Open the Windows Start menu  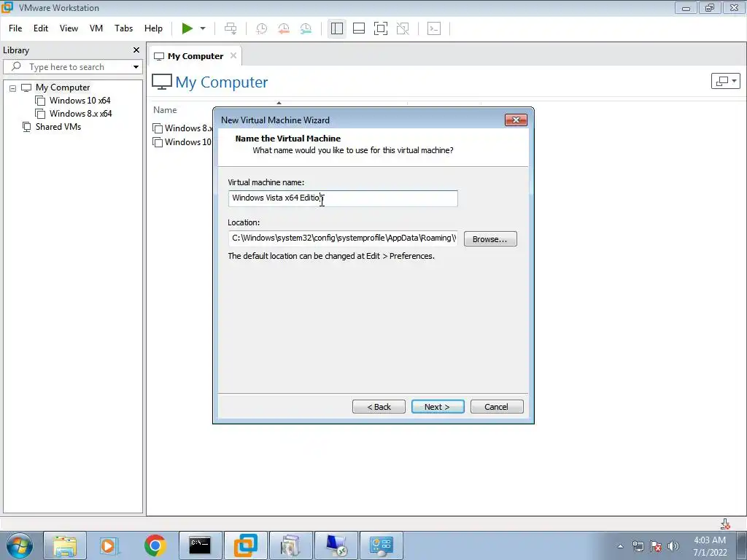tap(19, 545)
